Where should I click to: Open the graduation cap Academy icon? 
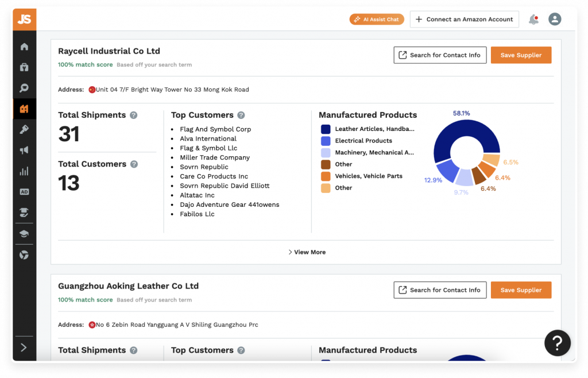tap(24, 234)
